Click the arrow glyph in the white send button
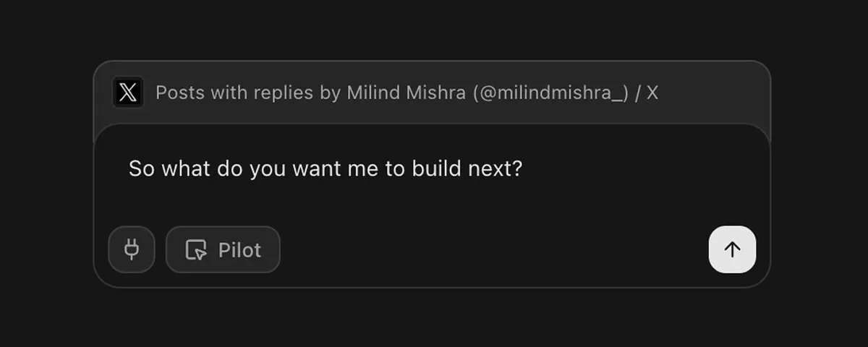The height and width of the screenshot is (347, 868). 732,249
